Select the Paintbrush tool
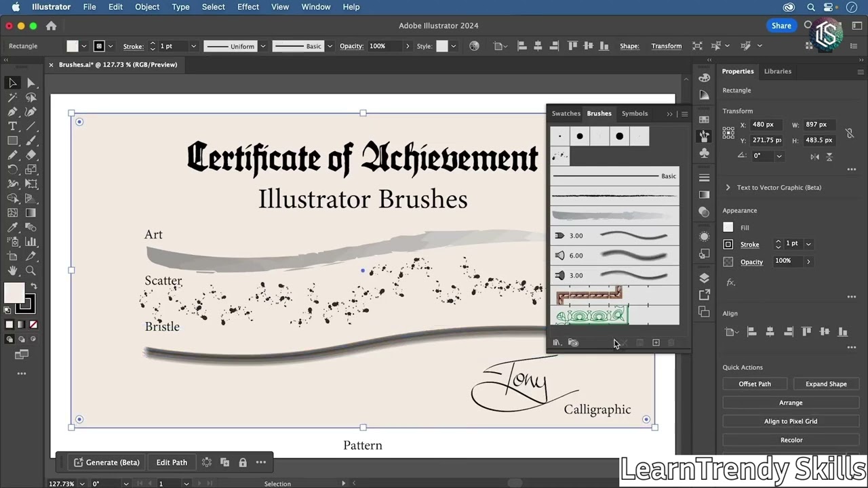 point(31,140)
